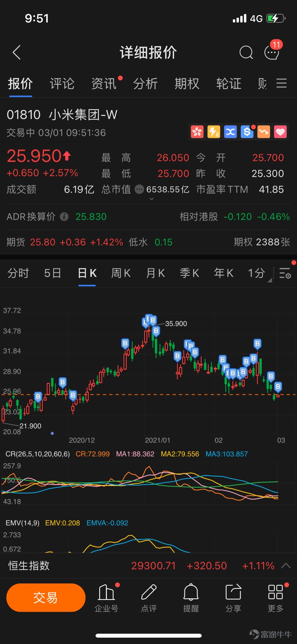Tap the ADR换算价 info icon
Viewport: 297px width, 644px height.
[x=64, y=217]
